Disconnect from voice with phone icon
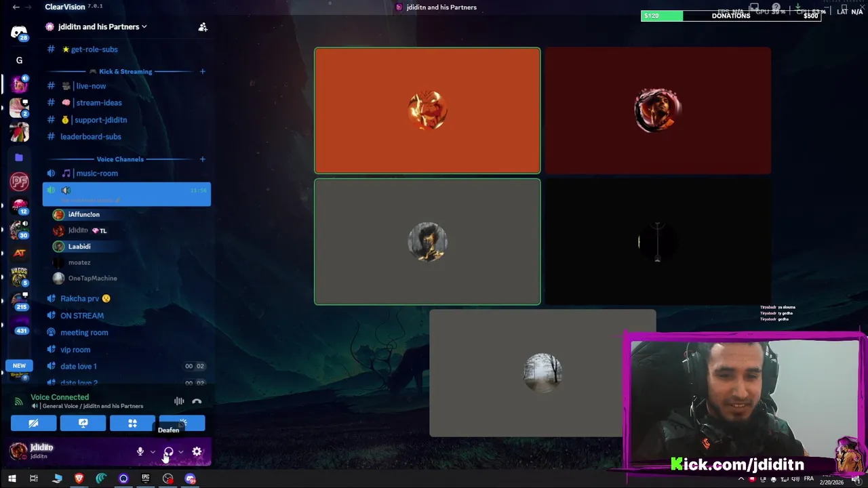Image resolution: width=868 pixels, height=488 pixels. [x=197, y=401]
